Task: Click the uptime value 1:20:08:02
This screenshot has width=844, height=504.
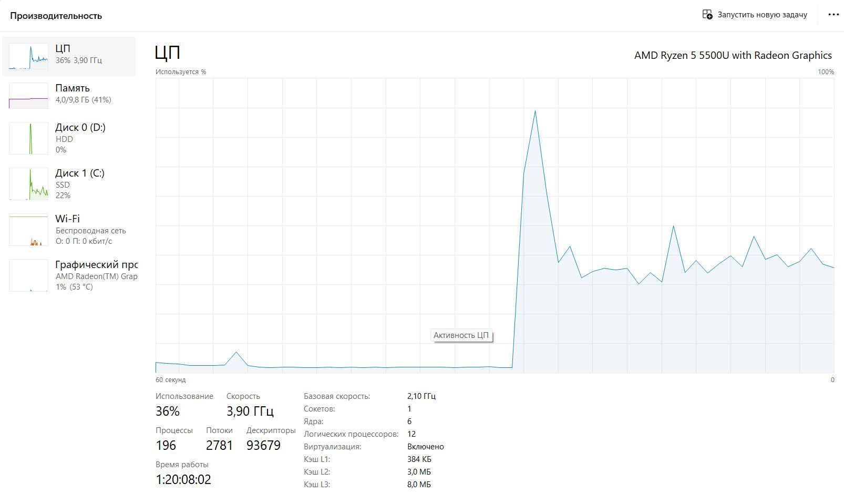Action: (183, 480)
